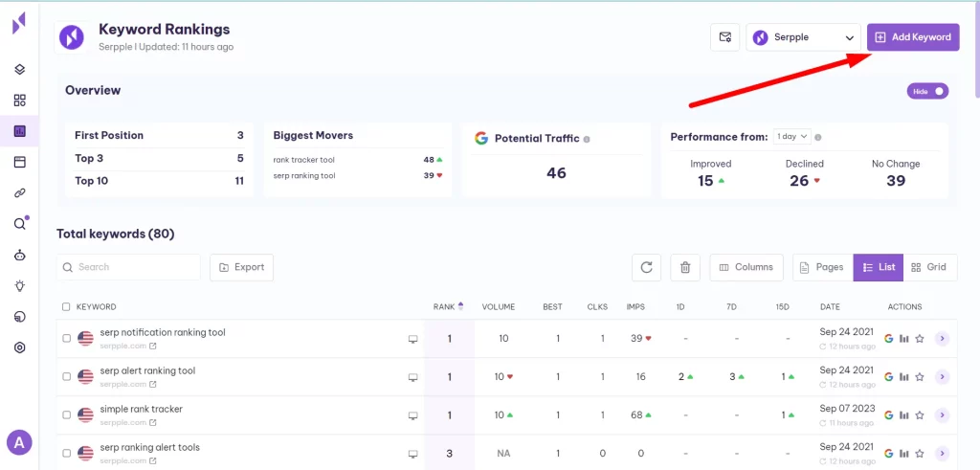
Task: Open the dashboard grid sidebar icon
Action: pos(20,101)
